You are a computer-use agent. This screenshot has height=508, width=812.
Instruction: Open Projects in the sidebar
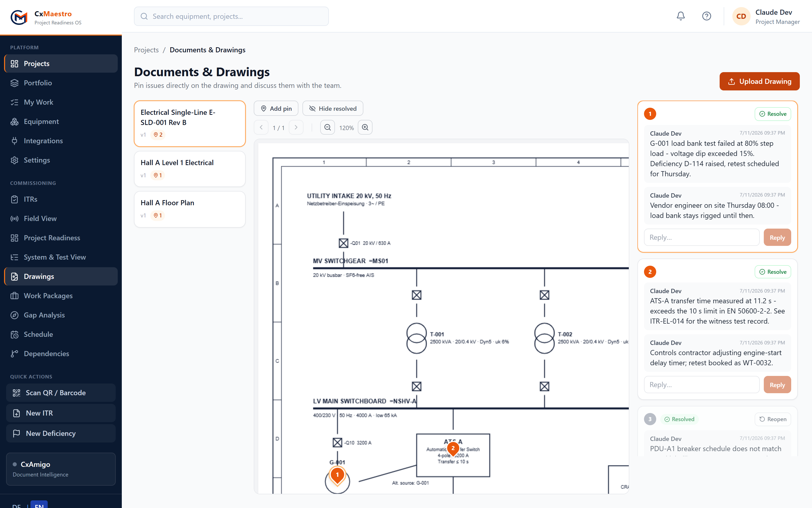pyautogui.click(x=61, y=63)
